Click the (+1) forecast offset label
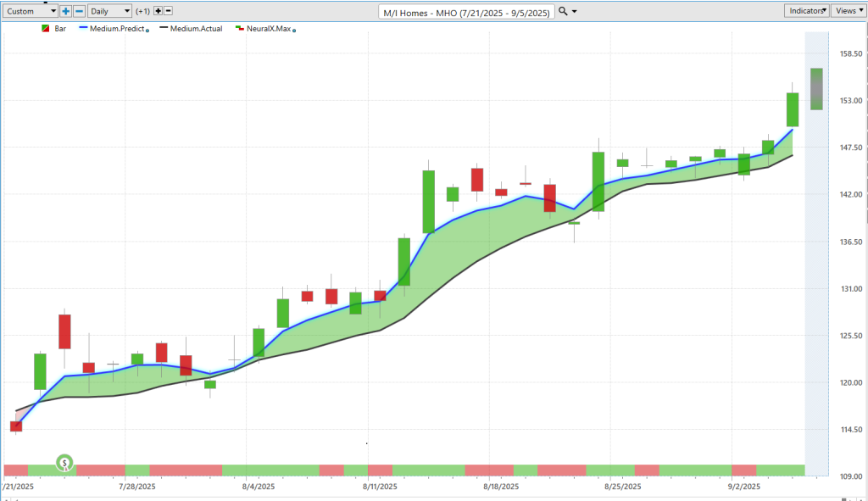868x501 pixels. click(142, 11)
